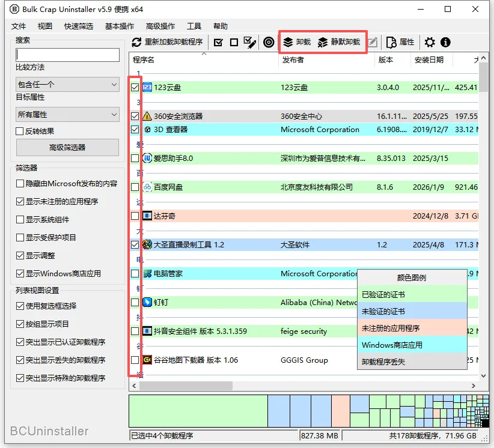
Task: Click the horizontal scrollbar right arrow
Action: (473, 386)
